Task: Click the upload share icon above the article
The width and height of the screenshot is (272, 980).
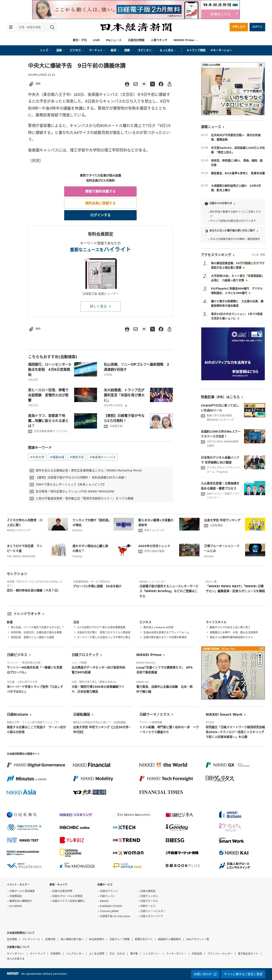Action: (x=169, y=84)
